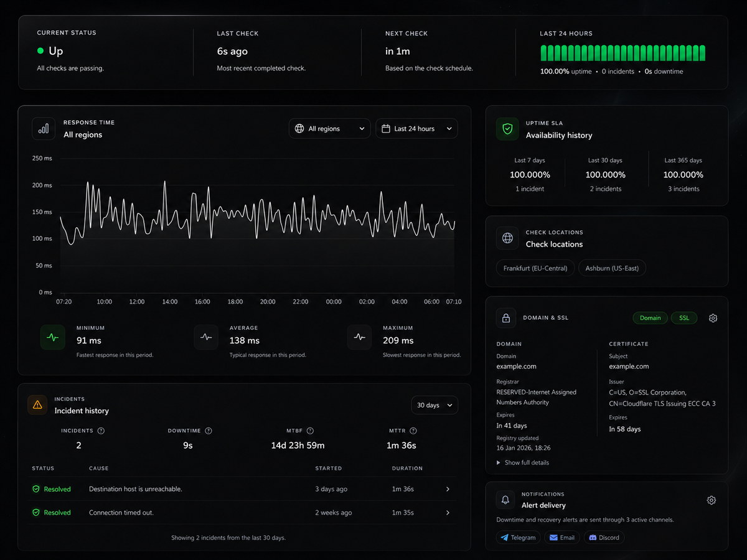Click the 91 ms minimum value
This screenshot has height=560, width=747.
pos(89,340)
